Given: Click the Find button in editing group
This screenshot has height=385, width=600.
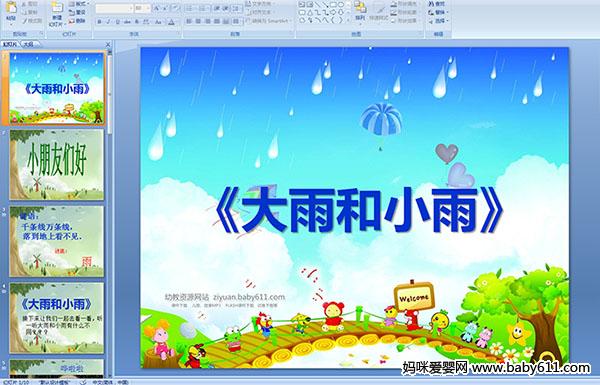Looking at the screenshot, I should [x=437, y=4].
